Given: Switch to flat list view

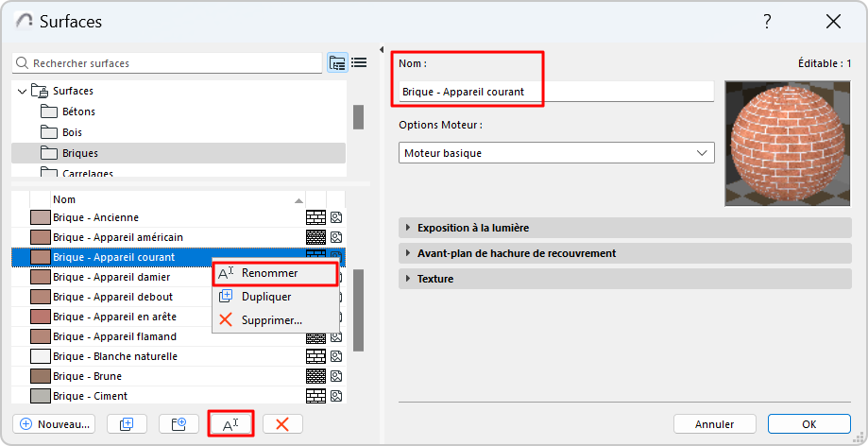Looking at the screenshot, I should click(x=359, y=63).
